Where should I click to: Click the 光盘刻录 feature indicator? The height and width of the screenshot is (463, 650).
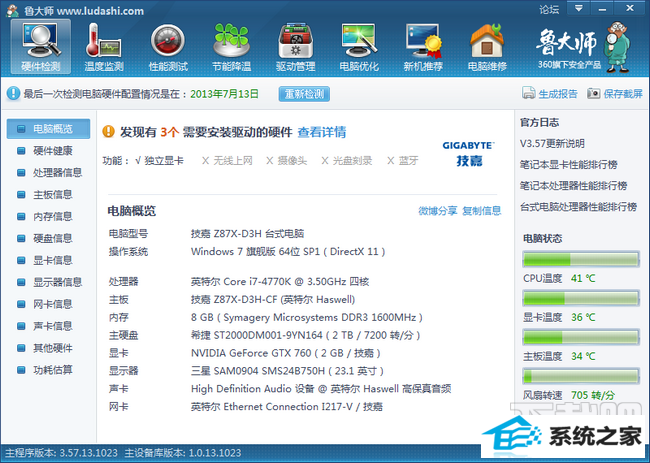(347, 161)
